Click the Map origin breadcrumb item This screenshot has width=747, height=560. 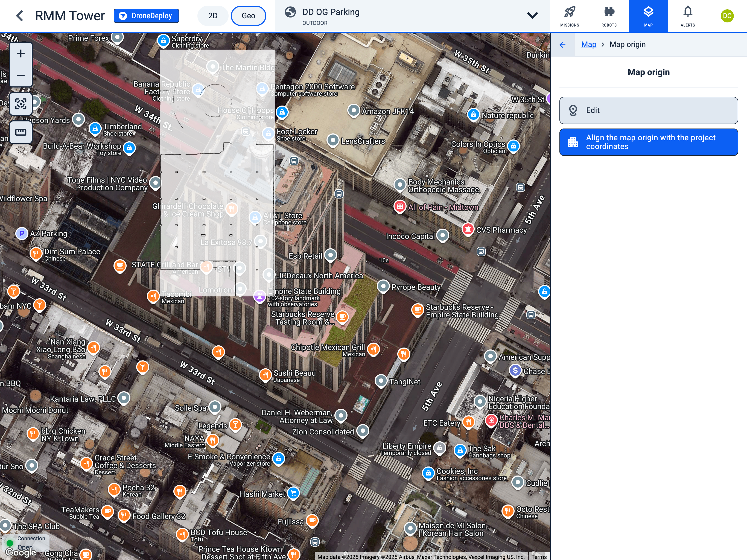point(627,44)
